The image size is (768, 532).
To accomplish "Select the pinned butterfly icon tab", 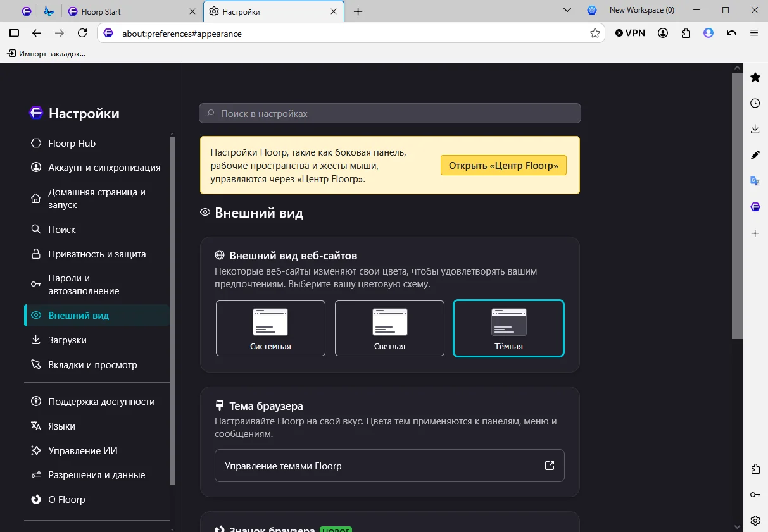I will 49,11.
